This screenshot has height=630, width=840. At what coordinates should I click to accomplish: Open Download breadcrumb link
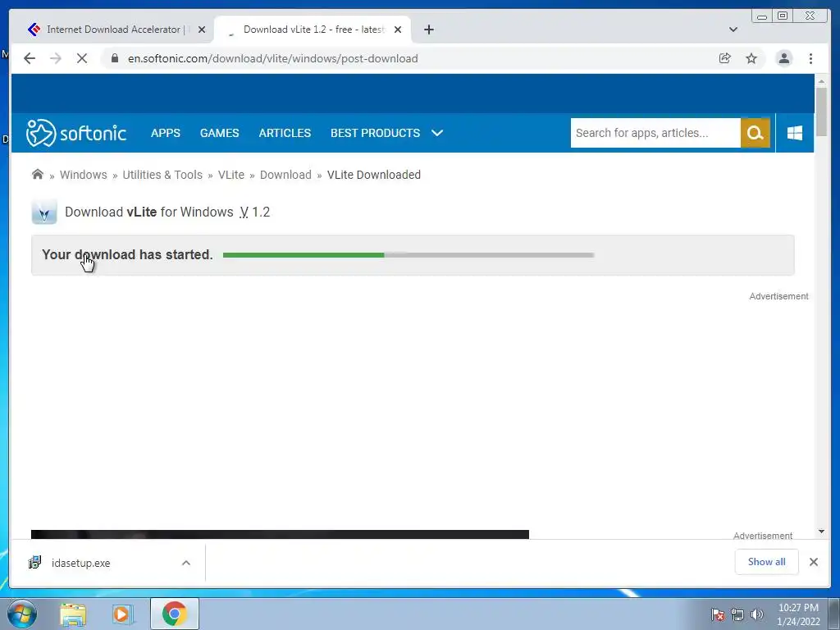pyautogui.click(x=285, y=175)
